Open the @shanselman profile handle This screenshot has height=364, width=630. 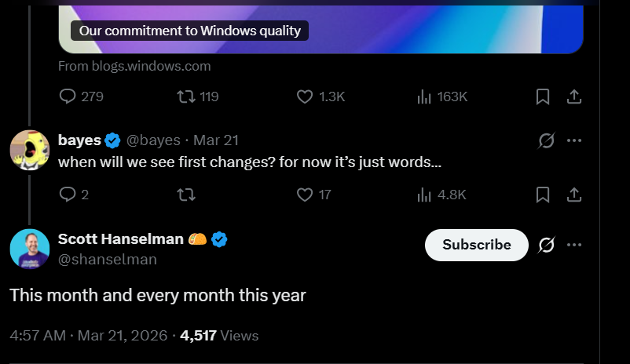[108, 260]
